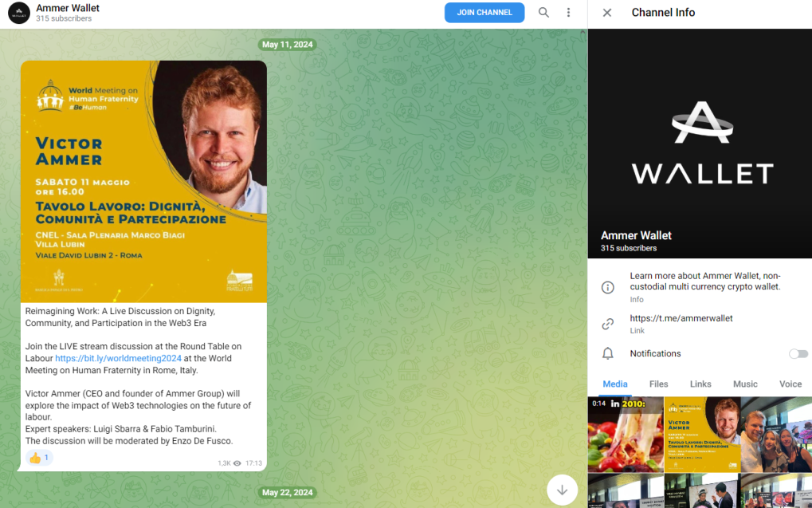Image resolution: width=812 pixels, height=508 pixels.
Task: Switch to the Voice tab
Action: (x=790, y=384)
